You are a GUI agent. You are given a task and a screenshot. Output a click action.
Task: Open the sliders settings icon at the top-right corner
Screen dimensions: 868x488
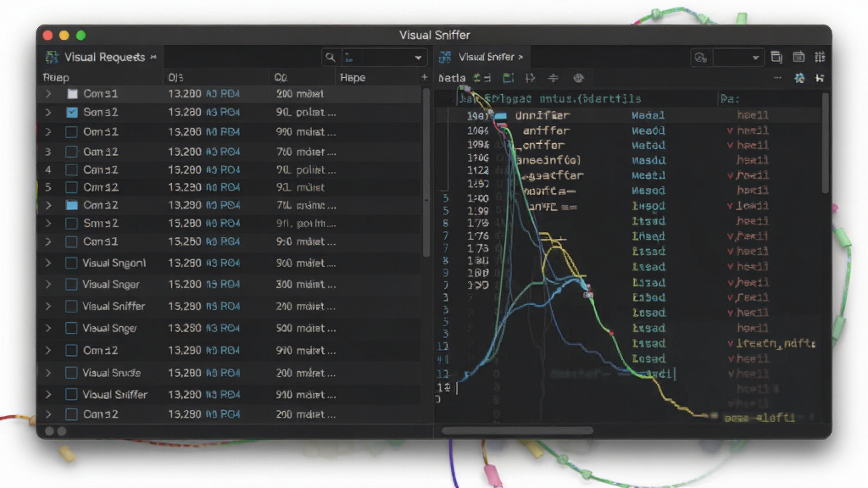pos(820,57)
